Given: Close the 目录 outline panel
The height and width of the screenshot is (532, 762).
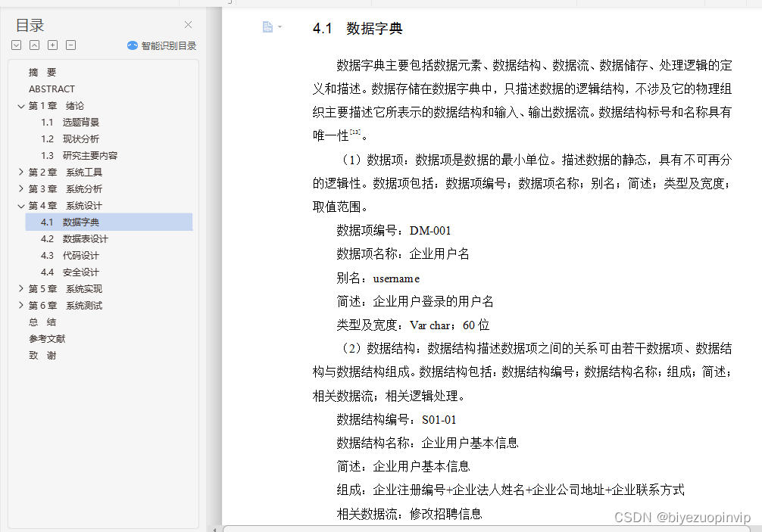Looking at the screenshot, I should click(188, 25).
